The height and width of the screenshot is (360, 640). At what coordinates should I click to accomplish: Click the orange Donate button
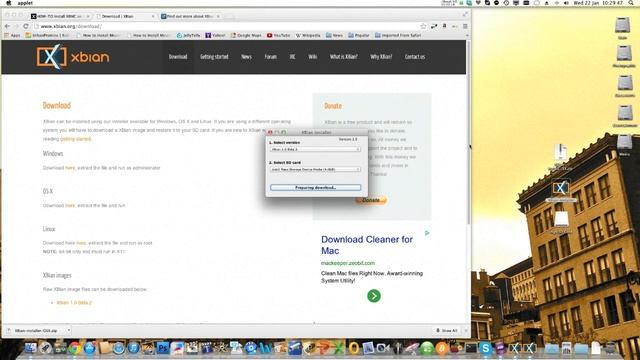pyautogui.click(x=371, y=200)
